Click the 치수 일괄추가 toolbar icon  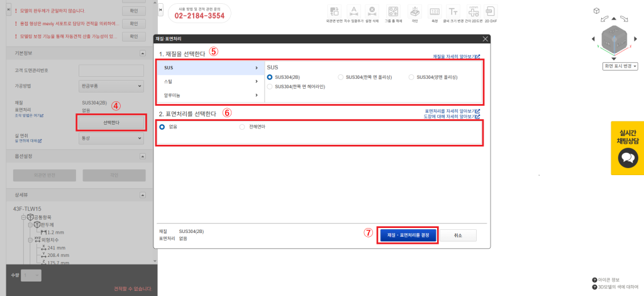[353, 11]
